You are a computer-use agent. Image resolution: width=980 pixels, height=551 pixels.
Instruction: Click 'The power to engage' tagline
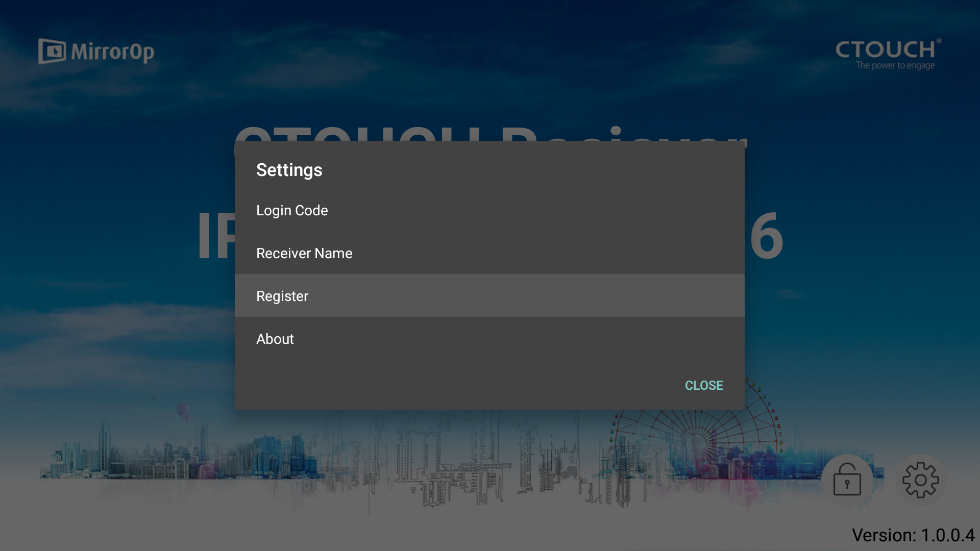pyautogui.click(x=895, y=65)
